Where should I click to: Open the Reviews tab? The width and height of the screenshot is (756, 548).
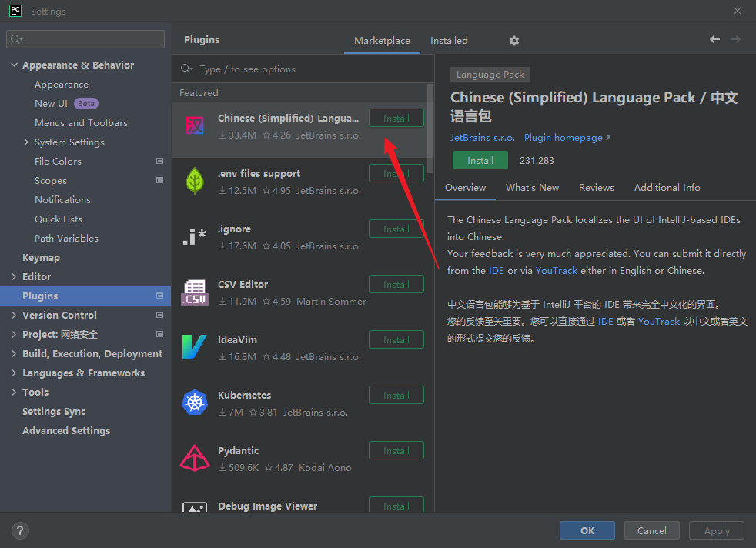click(x=596, y=188)
